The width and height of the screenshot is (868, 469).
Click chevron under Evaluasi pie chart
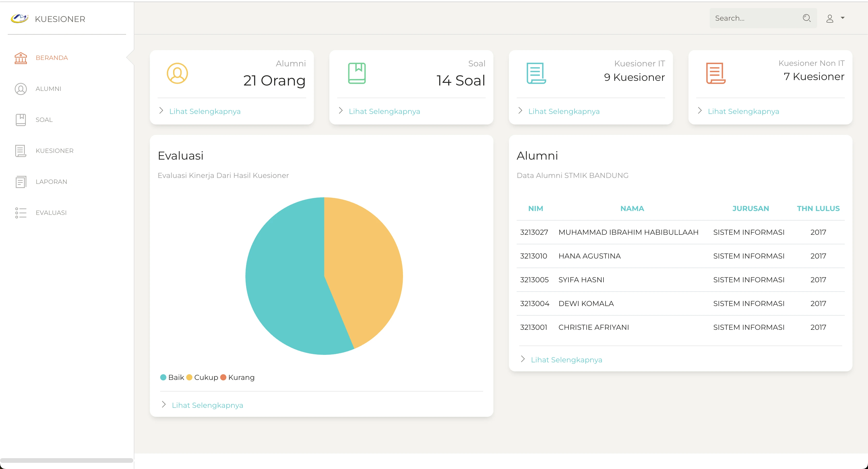(164, 404)
